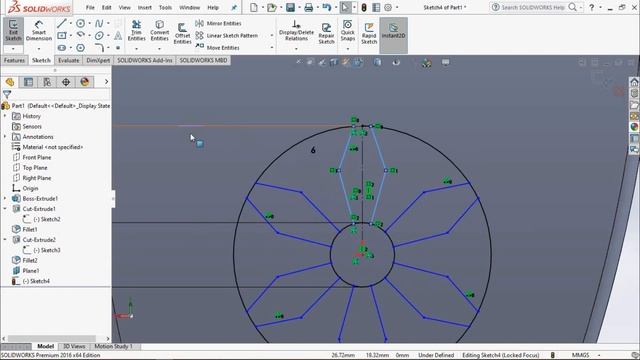Viewport: 640px width, 360px height.
Task: Click the New document icon
Action: (x=253, y=7)
